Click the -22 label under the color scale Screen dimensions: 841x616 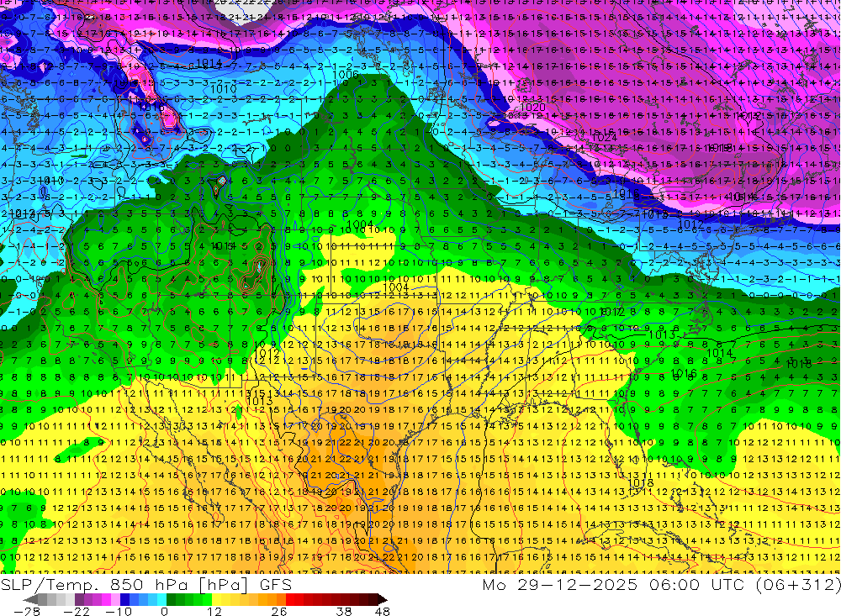point(77,611)
